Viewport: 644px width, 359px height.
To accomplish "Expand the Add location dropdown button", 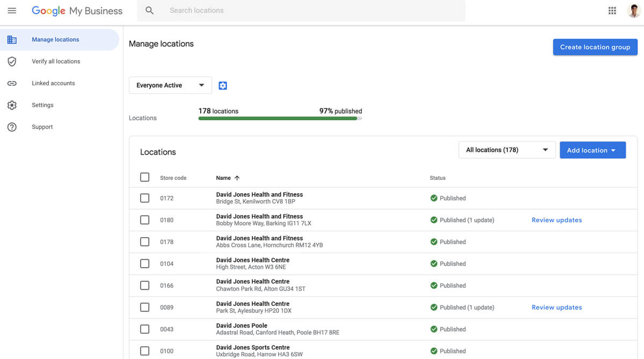I will coord(592,150).
